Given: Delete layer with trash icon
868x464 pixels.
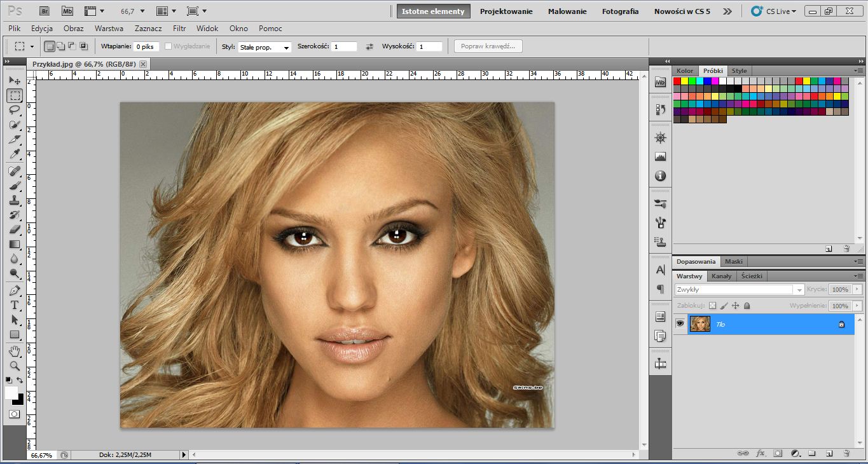Looking at the screenshot, I should pos(846,453).
